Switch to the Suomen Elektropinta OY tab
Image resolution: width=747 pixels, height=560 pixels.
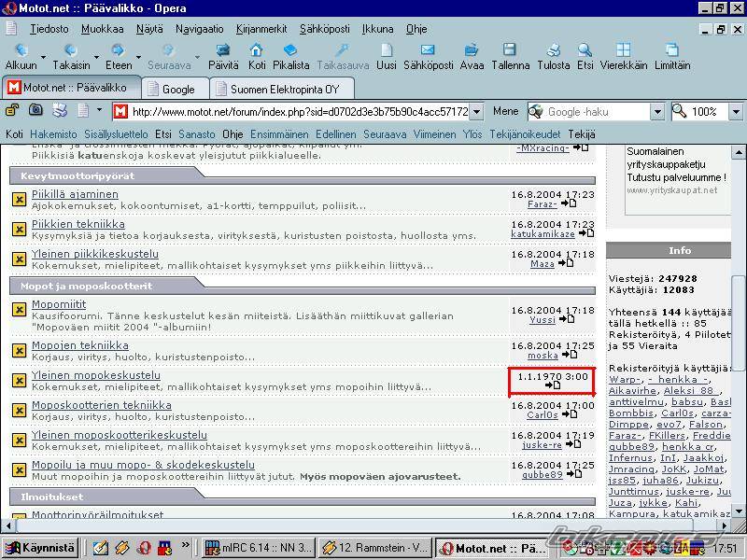[x=282, y=89]
